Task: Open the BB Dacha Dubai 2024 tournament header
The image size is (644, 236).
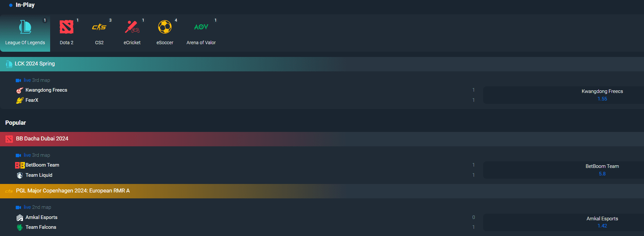Action: pyautogui.click(x=322, y=139)
